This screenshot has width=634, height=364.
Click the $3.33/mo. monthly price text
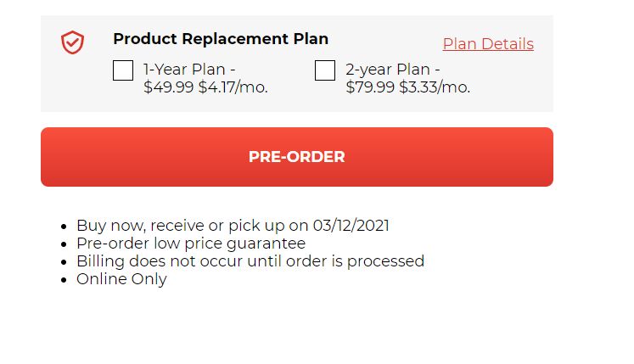pos(435,87)
